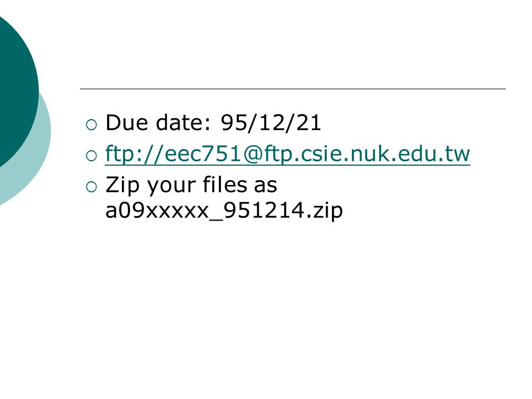Click the bullet beside the ftp link
Screen dimensions: 532x399
tap(91, 156)
